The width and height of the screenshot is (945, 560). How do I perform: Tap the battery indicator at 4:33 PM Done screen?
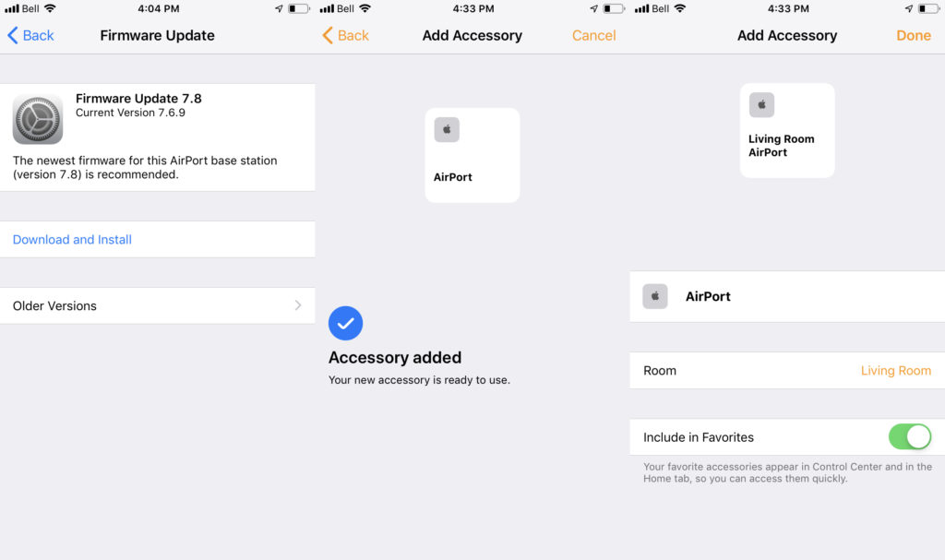[x=928, y=8]
